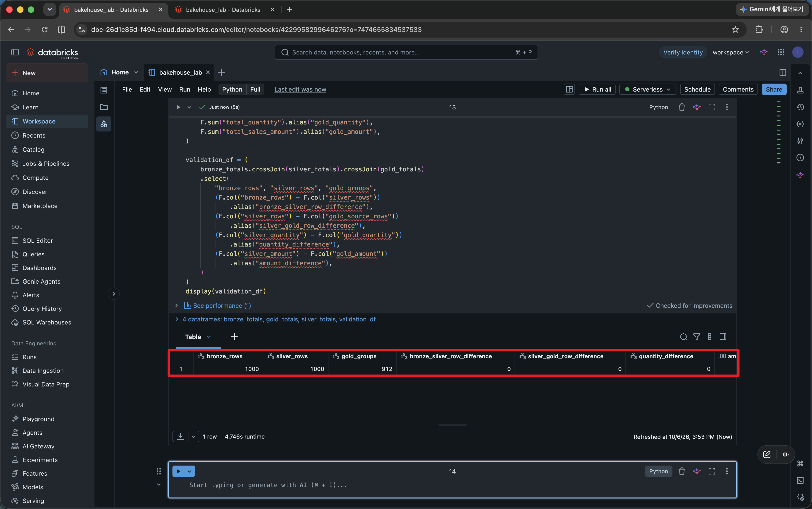Click into empty cell 14 editor
Screen dimensions: 812x509
pos(452,485)
